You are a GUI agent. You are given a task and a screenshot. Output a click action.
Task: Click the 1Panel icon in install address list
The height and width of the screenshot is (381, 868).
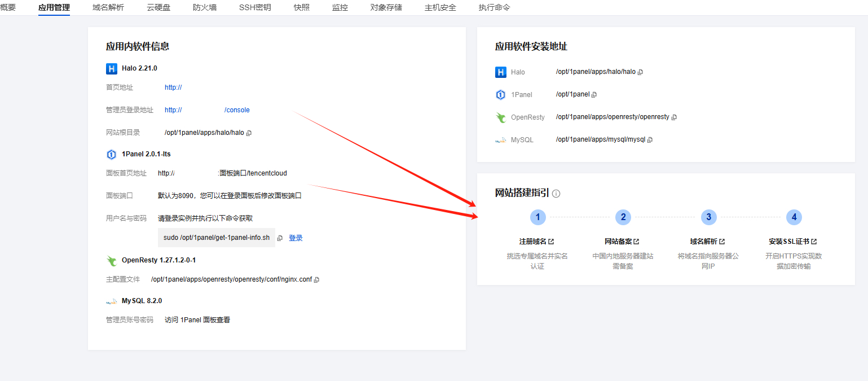(500, 95)
